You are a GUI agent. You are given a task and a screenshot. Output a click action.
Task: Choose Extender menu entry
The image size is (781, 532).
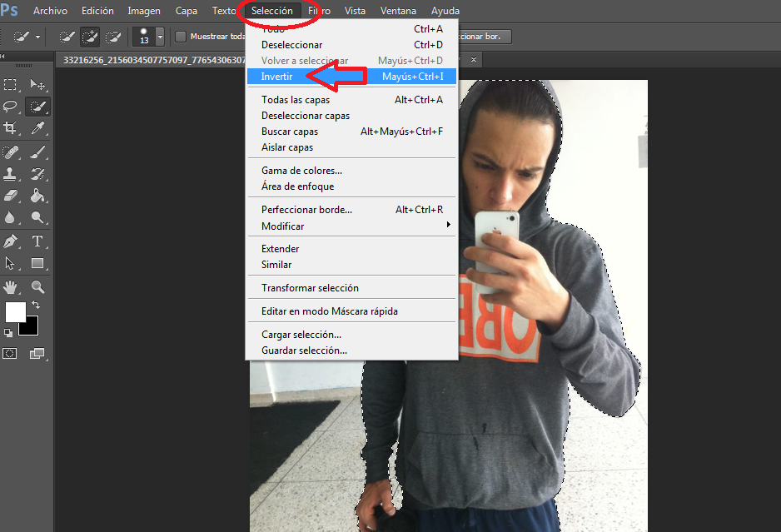pos(351,249)
